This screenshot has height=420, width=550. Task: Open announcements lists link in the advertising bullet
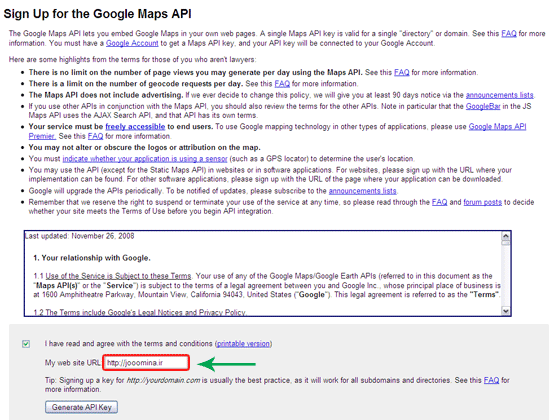point(499,95)
